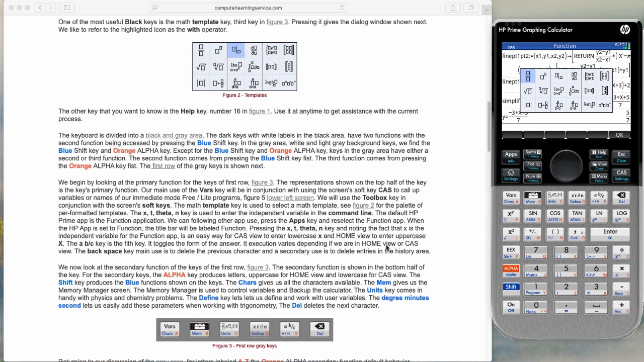Tap the a b/c key on calculator keypad

pyautogui.click(x=599, y=198)
